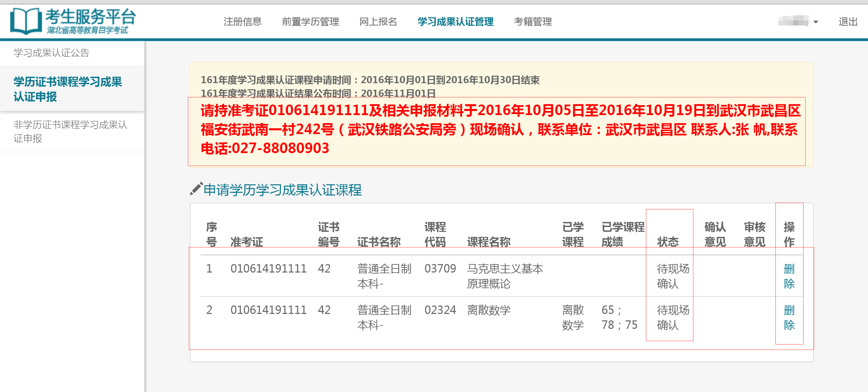Go to 网上报名 menu
Screen dimensions: 868x392
pos(378,22)
